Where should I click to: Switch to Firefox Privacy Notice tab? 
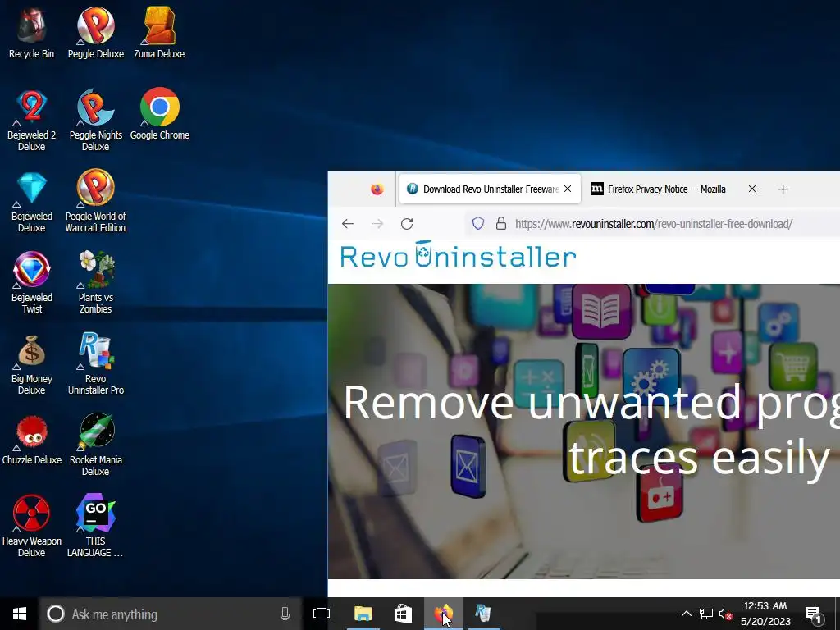point(666,189)
